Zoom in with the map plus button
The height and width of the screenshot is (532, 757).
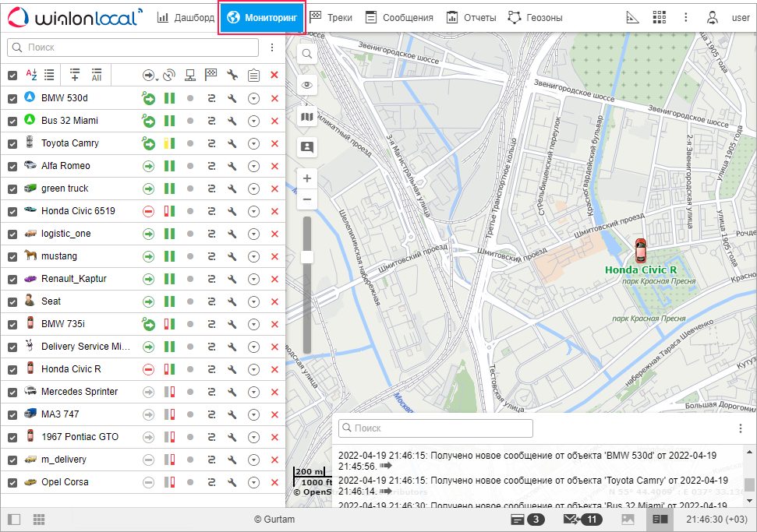[307, 178]
